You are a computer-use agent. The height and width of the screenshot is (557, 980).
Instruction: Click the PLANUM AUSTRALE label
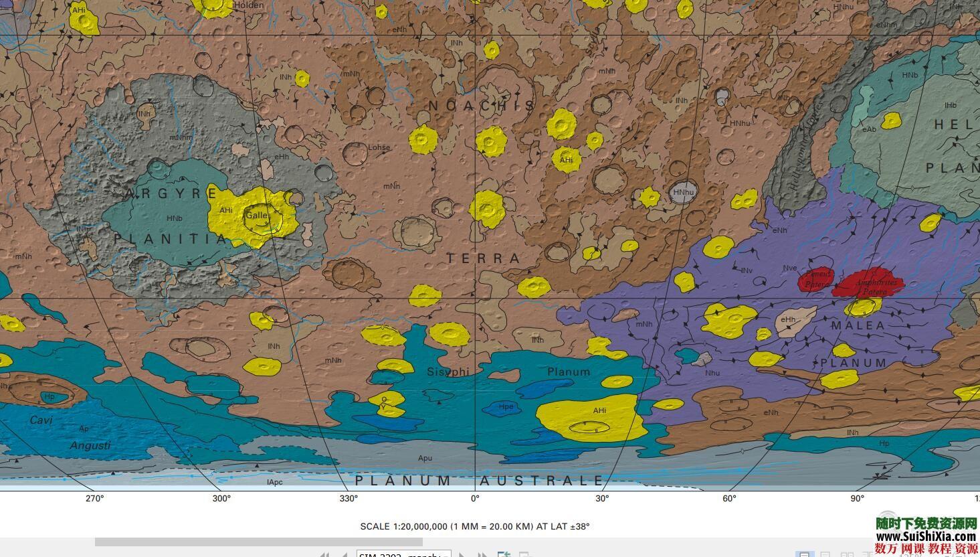(479, 481)
